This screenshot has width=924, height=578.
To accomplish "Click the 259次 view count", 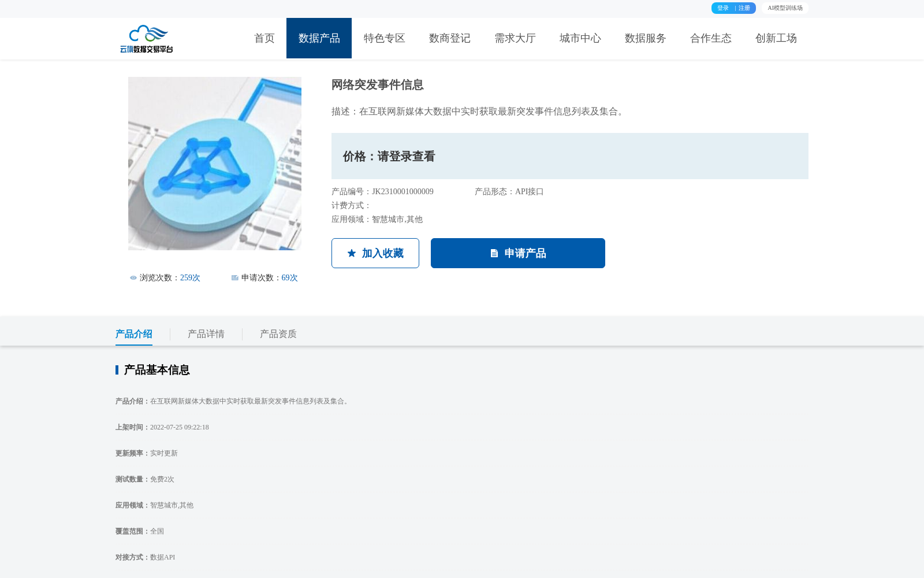I will [190, 278].
